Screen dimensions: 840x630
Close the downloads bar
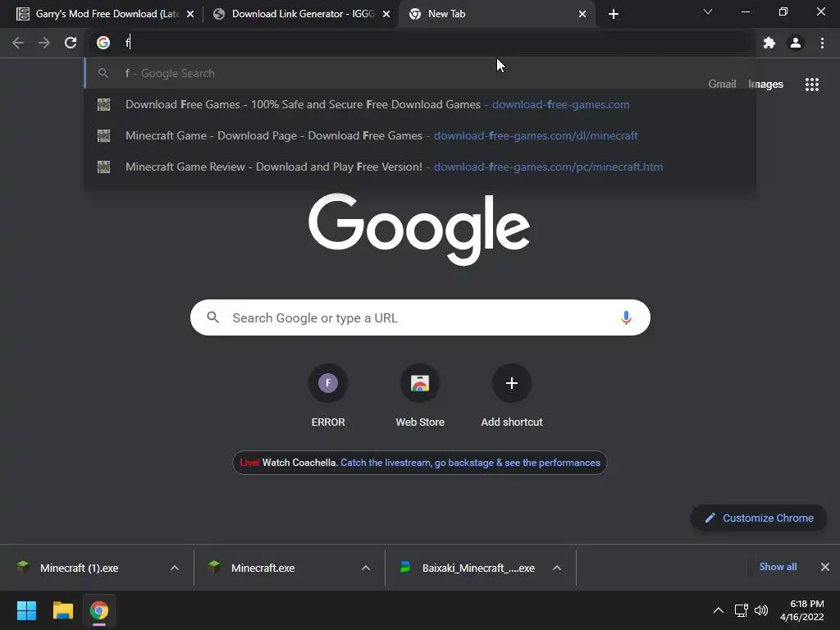coord(825,567)
